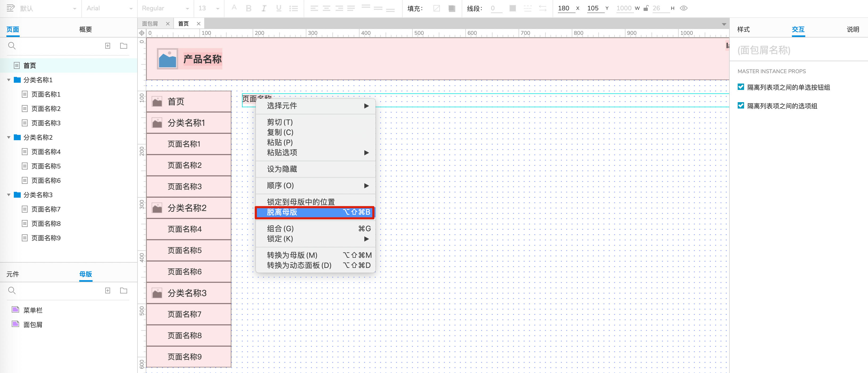
Task: Click the style manager pencil icon
Action: point(10,8)
